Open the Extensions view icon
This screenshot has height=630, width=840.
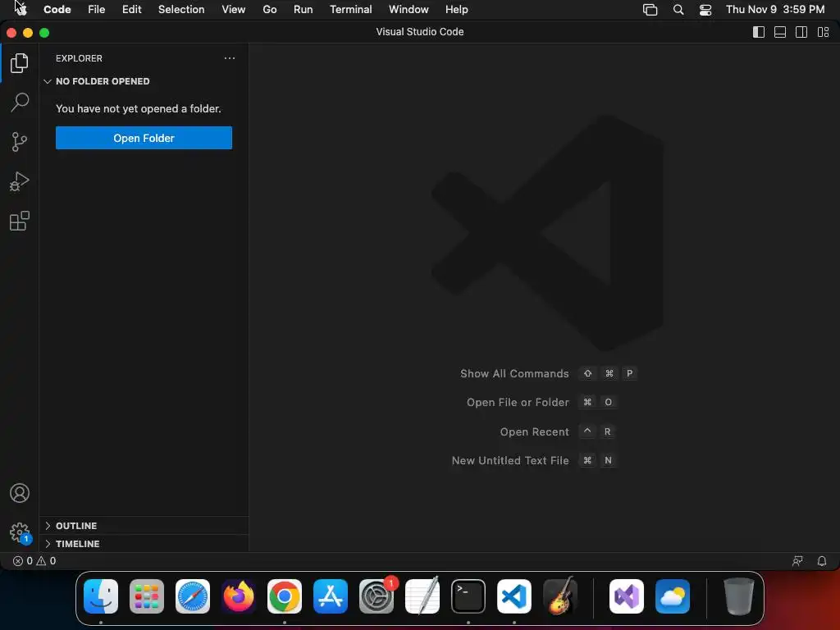[x=20, y=221]
